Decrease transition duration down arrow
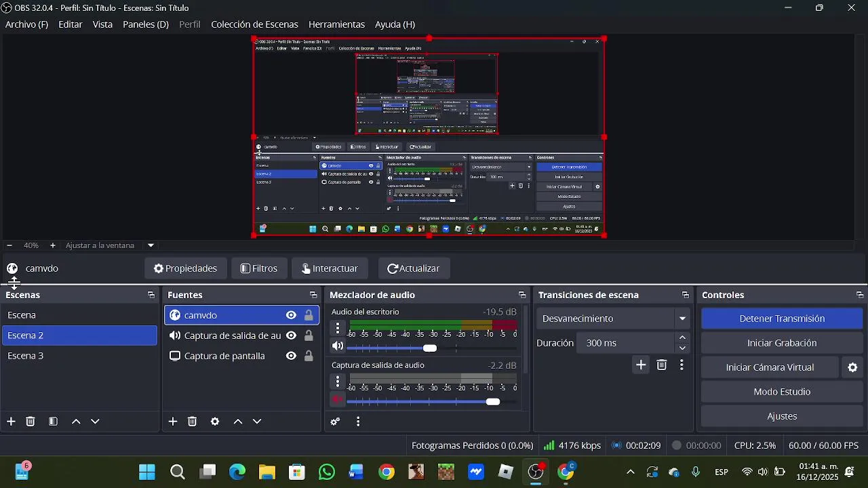868x488 pixels. [682, 348]
